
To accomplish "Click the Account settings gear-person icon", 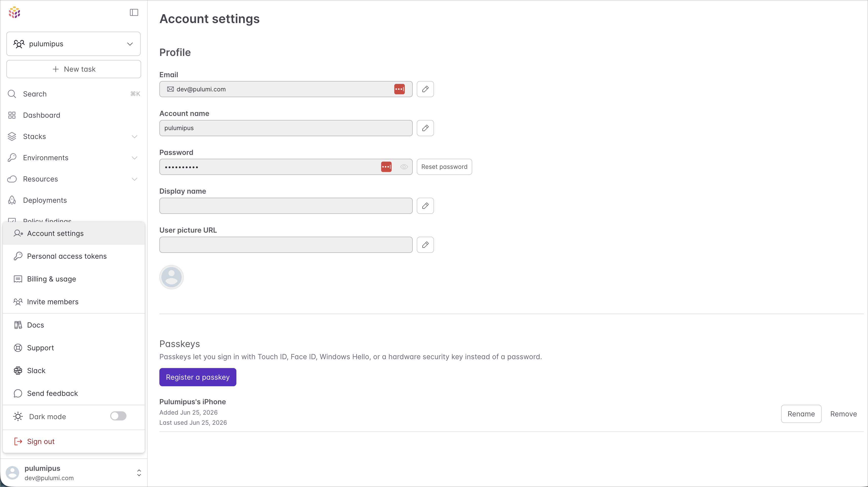I will pos(18,233).
